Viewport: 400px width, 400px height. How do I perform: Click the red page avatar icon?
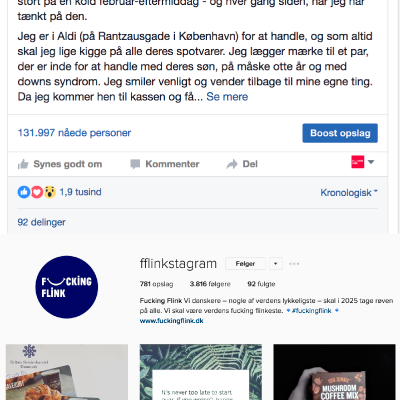tap(358, 162)
